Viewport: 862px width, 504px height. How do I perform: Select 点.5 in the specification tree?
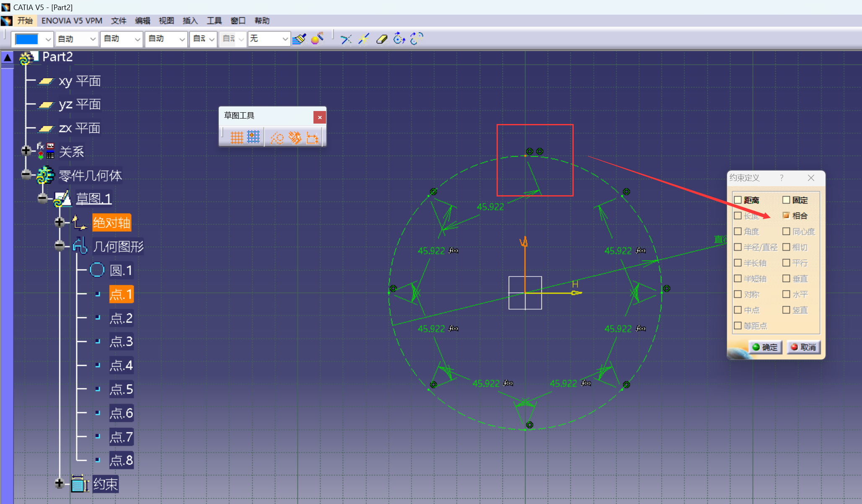click(121, 390)
